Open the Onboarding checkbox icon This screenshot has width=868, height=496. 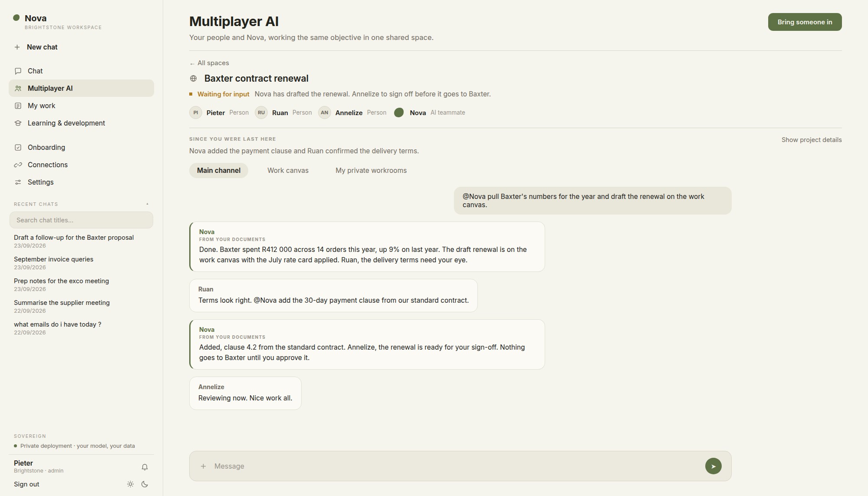18,147
